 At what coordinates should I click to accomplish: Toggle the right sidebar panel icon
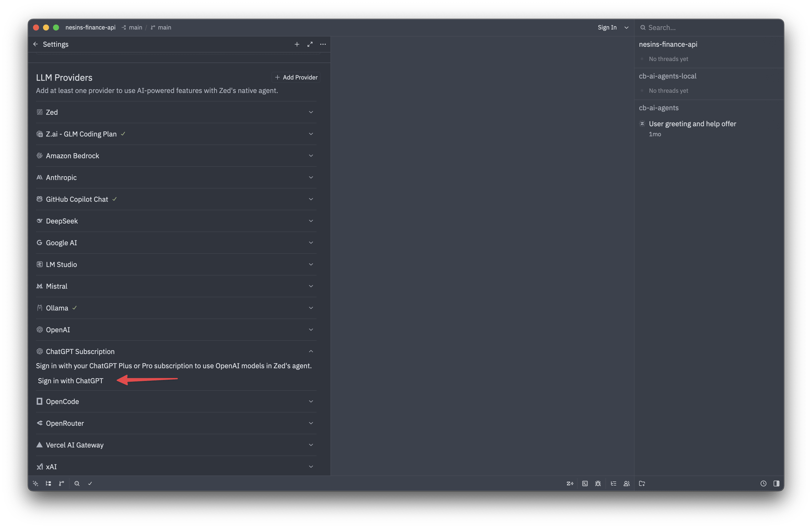coord(776,483)
